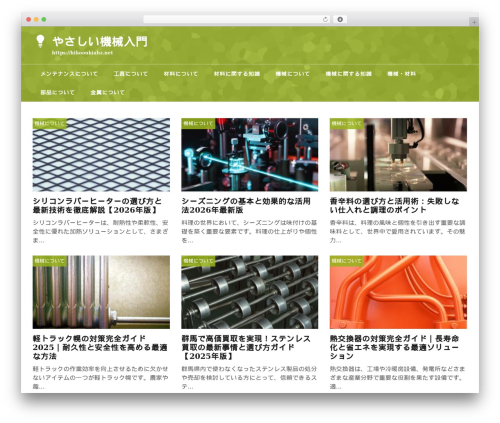500x423 pixels.
Task: Open the machining nozzle article thumbnail
Action: 398,155
